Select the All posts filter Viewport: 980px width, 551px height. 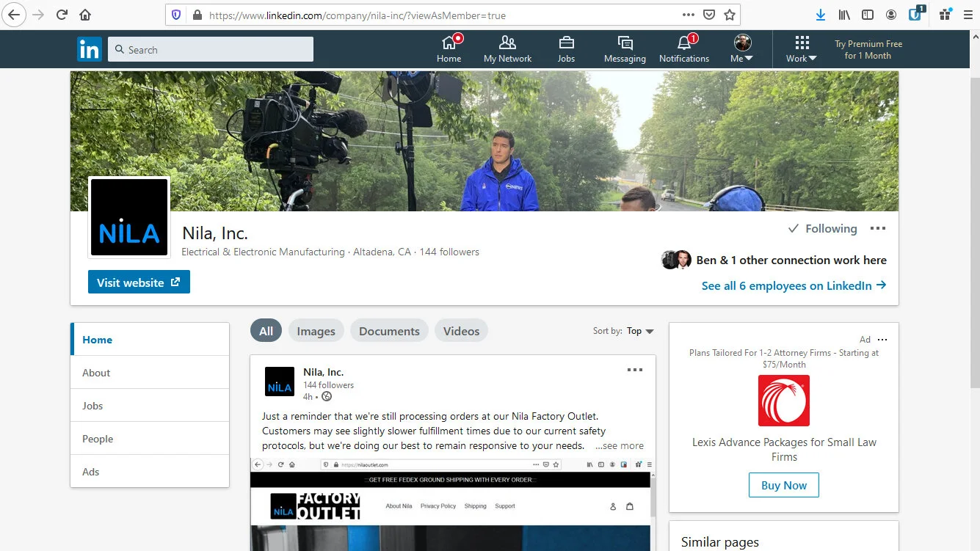[266, 331]
